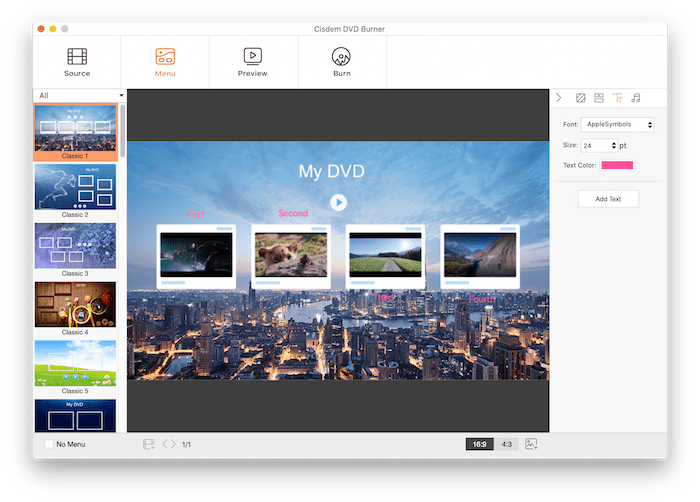
Task: Select the background pattern icon in right panel
Action: (x=580, y=98)
